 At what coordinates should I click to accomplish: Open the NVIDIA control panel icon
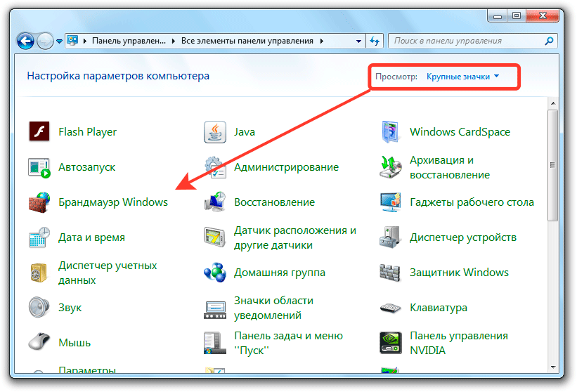click(x=391, y=343)
